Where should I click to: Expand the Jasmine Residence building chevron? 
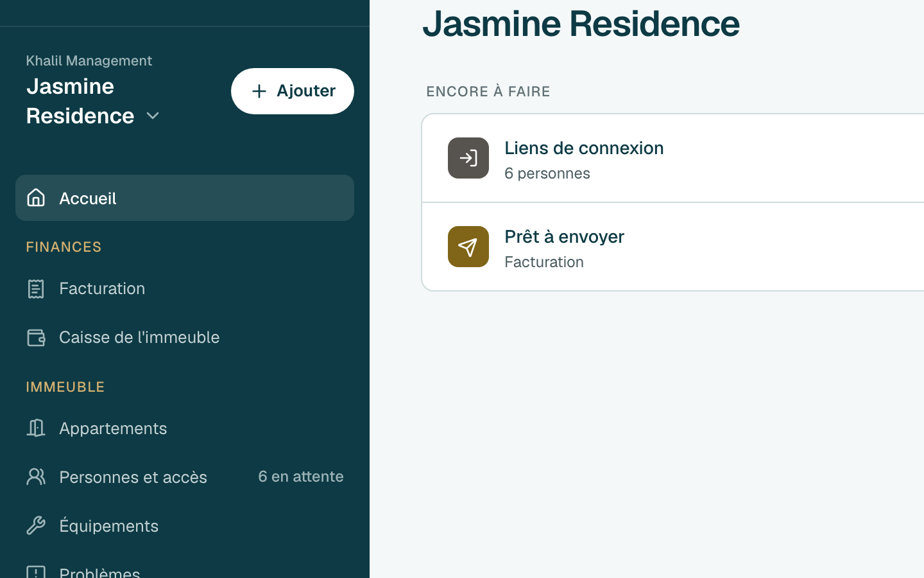pyautogui.click(x=153, y=116)
